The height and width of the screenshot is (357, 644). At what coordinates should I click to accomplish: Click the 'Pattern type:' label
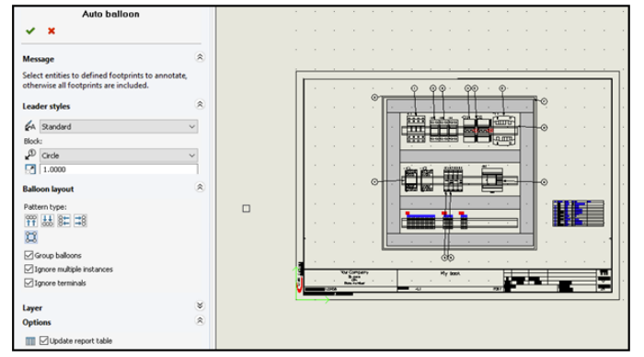click(45, 207)
